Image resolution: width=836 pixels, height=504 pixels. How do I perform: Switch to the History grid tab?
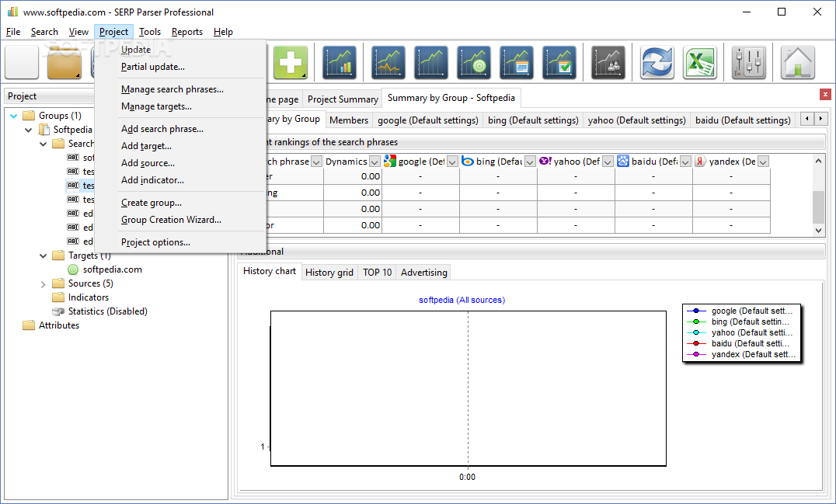tap(329, 273)
